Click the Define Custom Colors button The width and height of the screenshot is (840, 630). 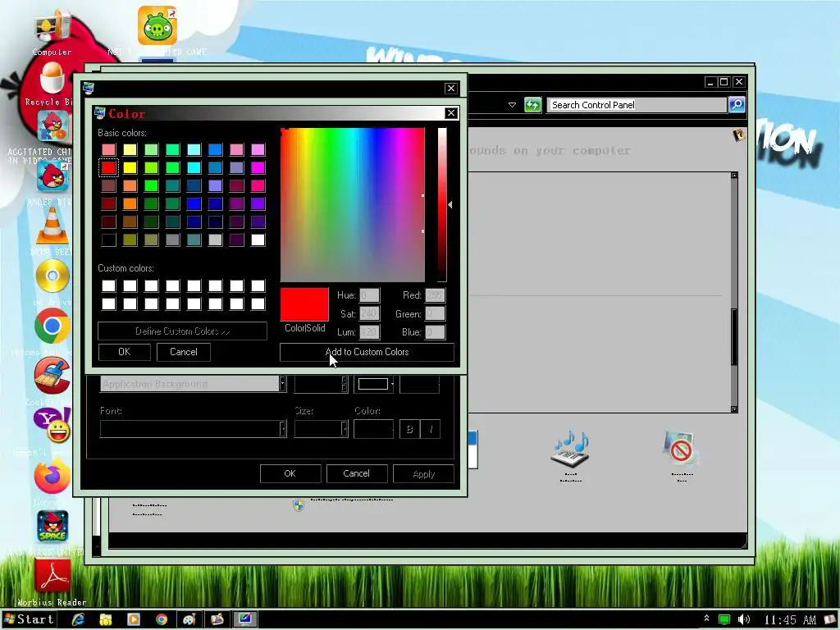pos(182,331)
